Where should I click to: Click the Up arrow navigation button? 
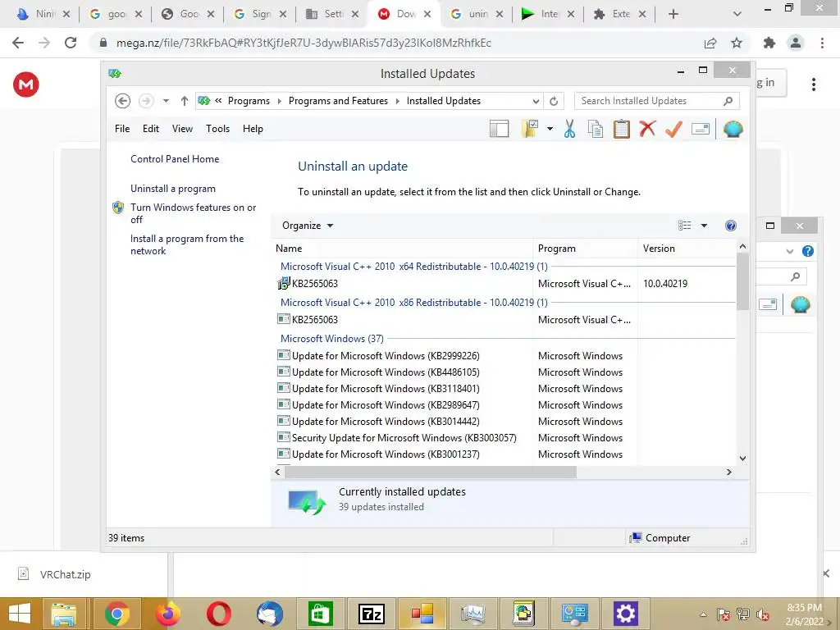pos(185,101)
